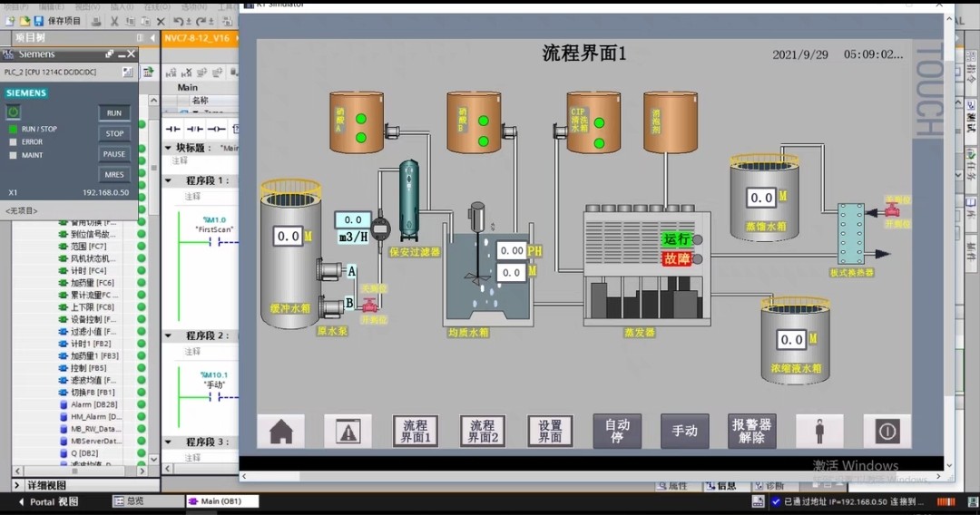The height and width of the screenshot is (515, 980).
Task: Click the mixer agitator motor icon
Action: point(477,218)
